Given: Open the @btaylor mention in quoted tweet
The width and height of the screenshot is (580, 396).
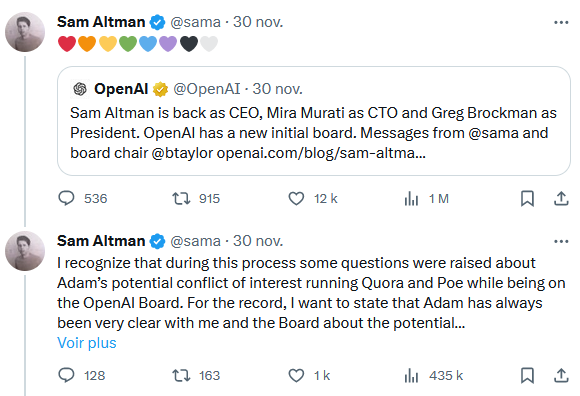Looking at the screenshot, I should (182, 153).
